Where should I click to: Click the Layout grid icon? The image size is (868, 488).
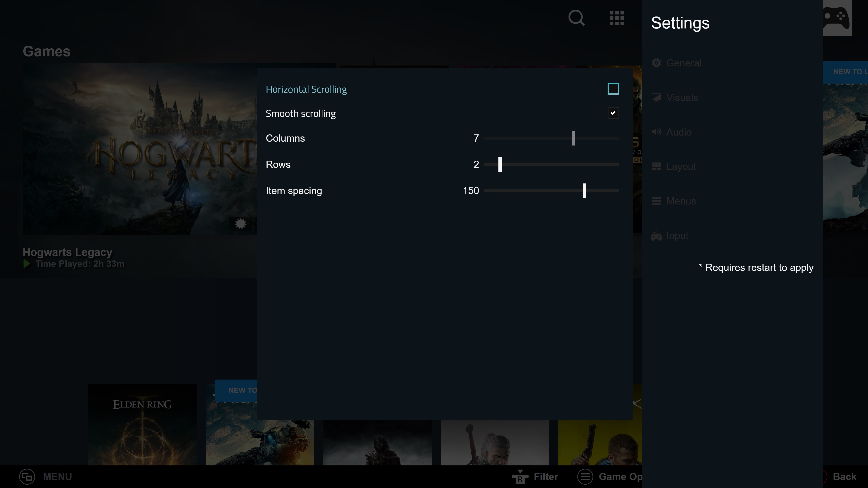[x=656, y=166]
